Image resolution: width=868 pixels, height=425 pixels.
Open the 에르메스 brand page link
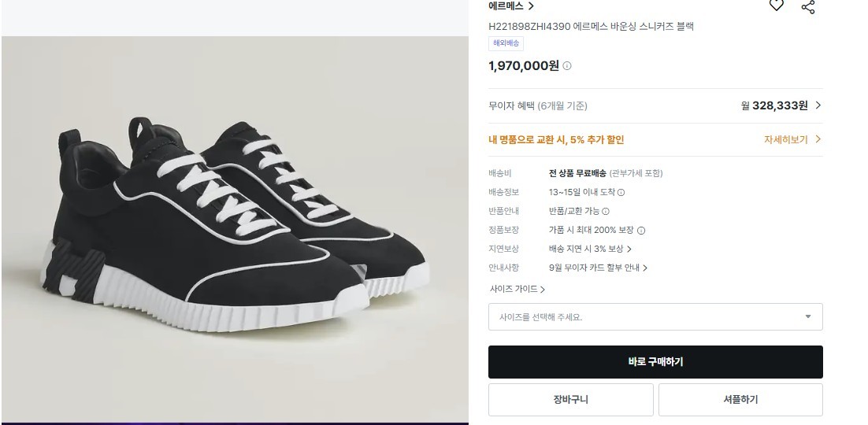point(511,6)
